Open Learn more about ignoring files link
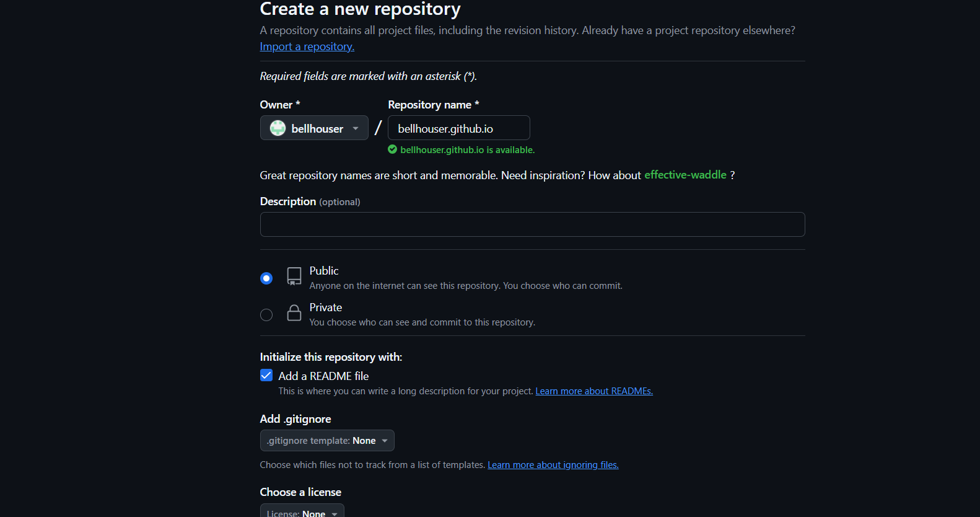The image size is (980, 517). [x=553, y=465]
